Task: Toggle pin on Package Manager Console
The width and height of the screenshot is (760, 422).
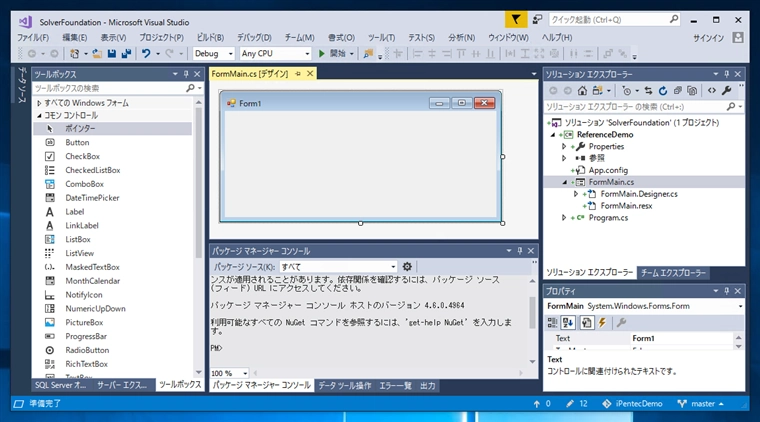Action: click(x=520, y=250)
